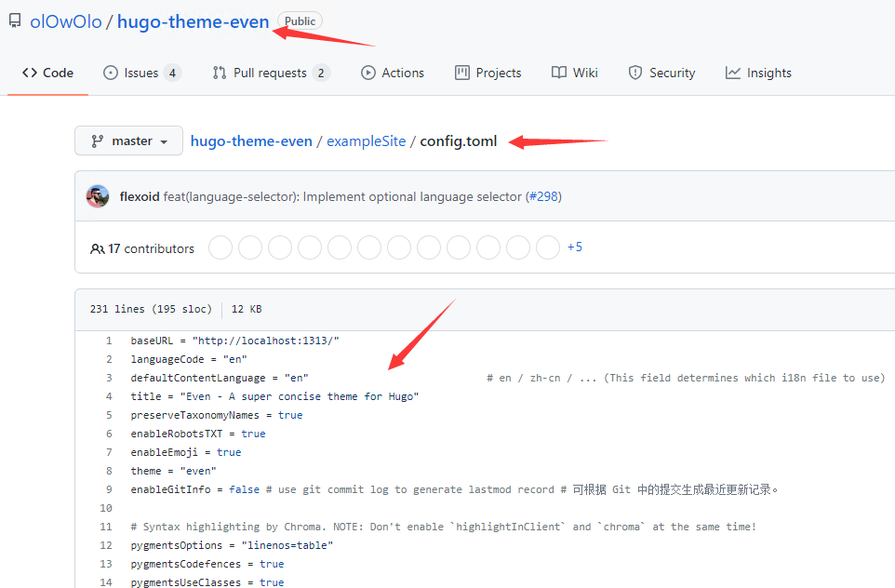Open the Actions tab
Viewport: 895px width, 588px height.
pos(393,73)
